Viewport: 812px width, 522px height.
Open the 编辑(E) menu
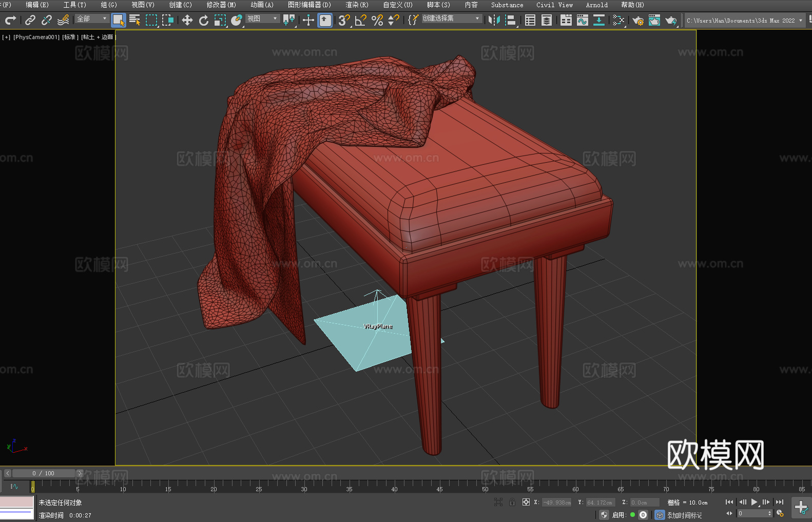[x=37, y=5]
